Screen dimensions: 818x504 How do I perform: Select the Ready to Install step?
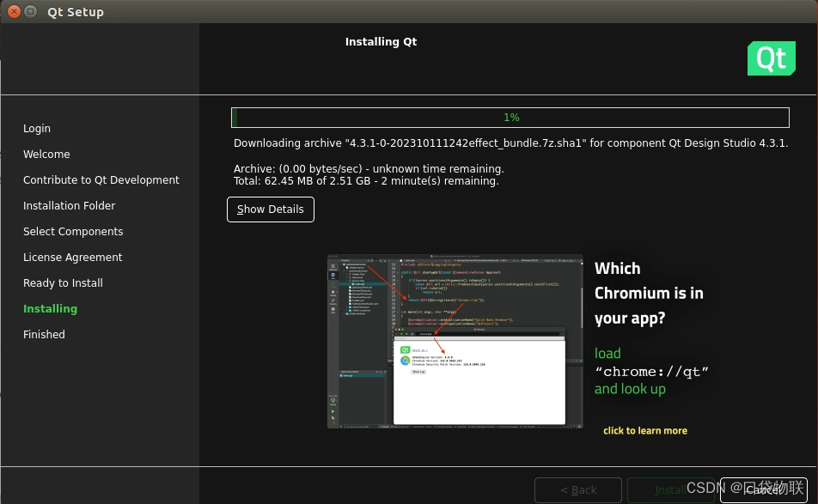point(63,283)
